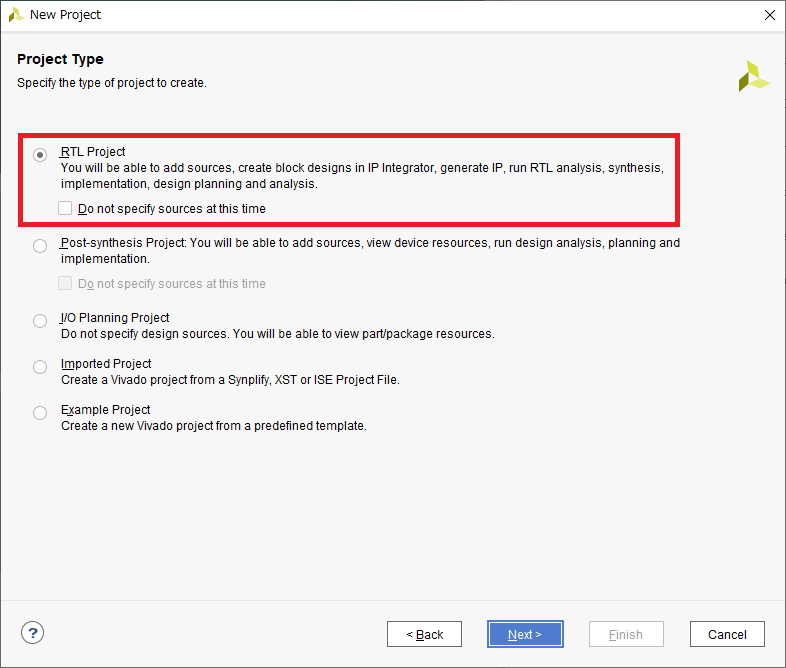Cancel the New Project wizard
The image size is (786, 668).
[x=727, y=634]
